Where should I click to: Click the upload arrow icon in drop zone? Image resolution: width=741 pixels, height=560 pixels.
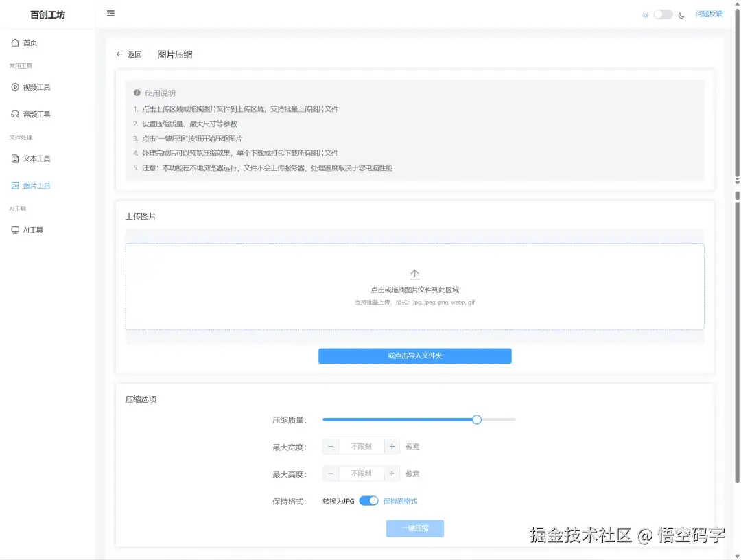414,273
